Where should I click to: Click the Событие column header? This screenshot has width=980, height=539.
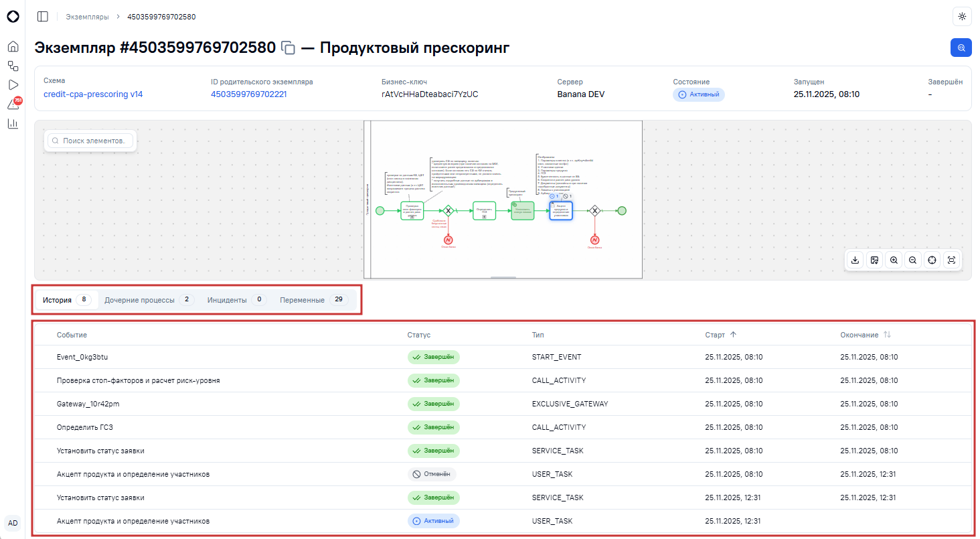pos(72,335)
